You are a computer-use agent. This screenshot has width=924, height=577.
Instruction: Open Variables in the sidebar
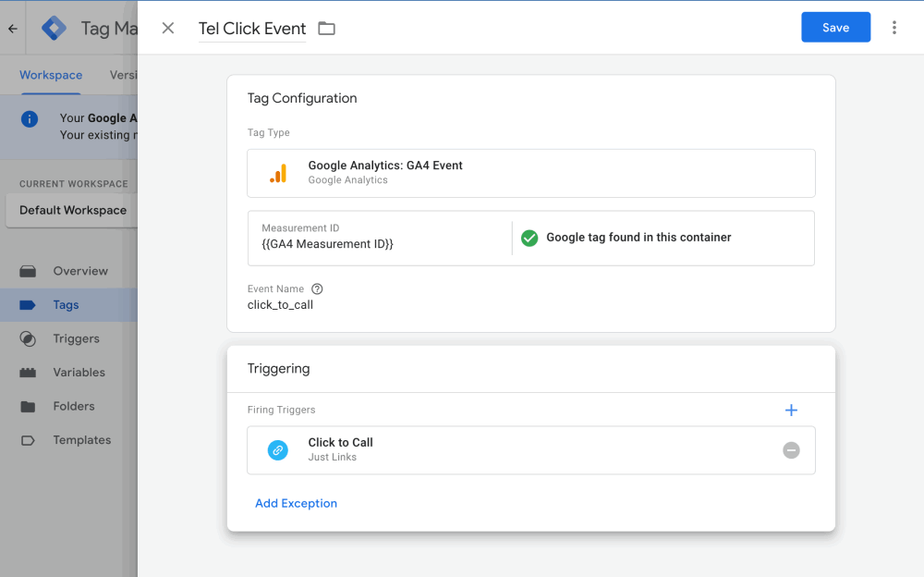click(68, 373)
